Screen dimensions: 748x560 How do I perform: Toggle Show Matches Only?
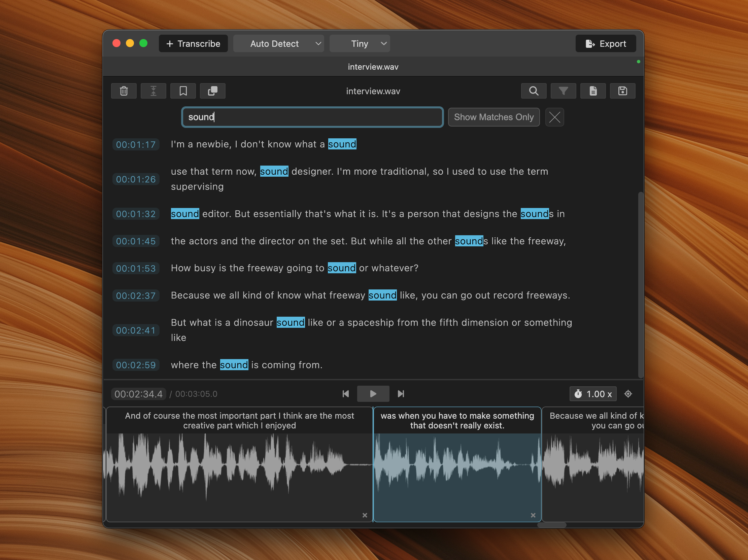tap(494, 117)
